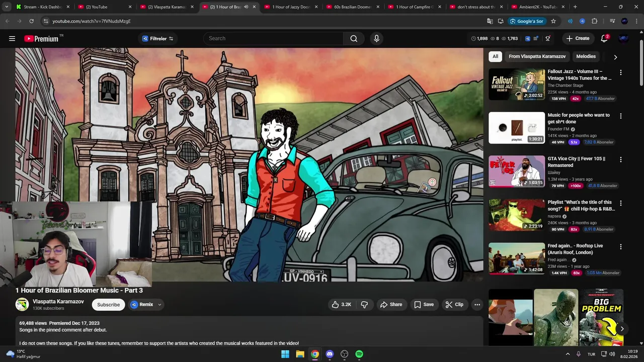Open the vidIQ list icon in header
This screenshot has width=644, height=362.
click(536, 38)
